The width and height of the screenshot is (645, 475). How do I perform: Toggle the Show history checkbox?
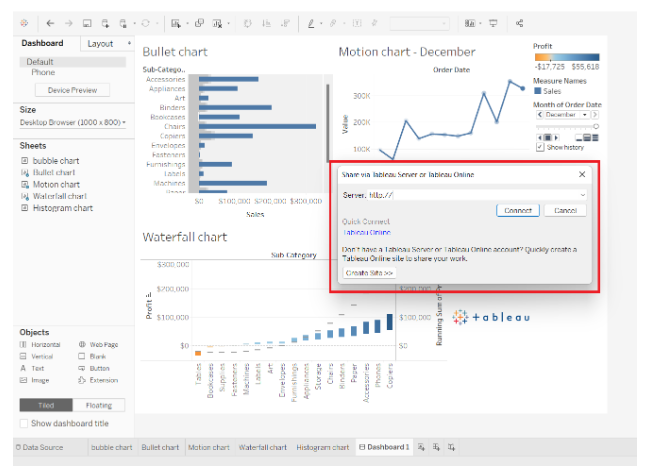pos(540,147)
